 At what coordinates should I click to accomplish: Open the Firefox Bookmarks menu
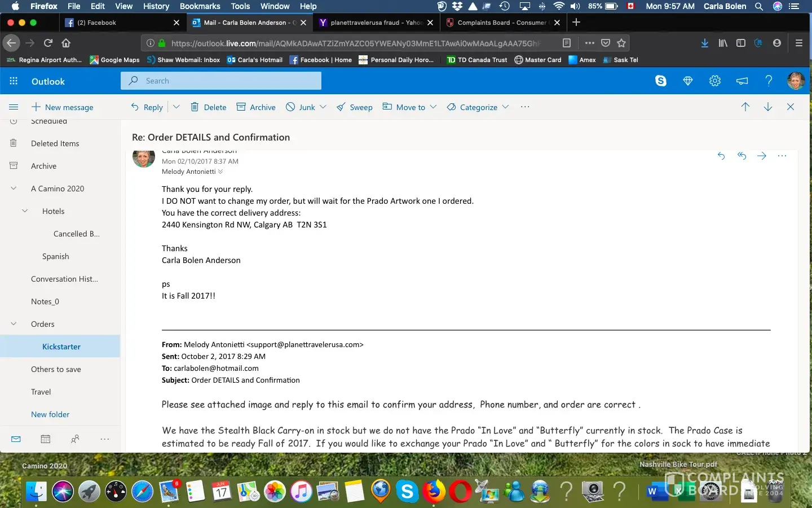200,6
